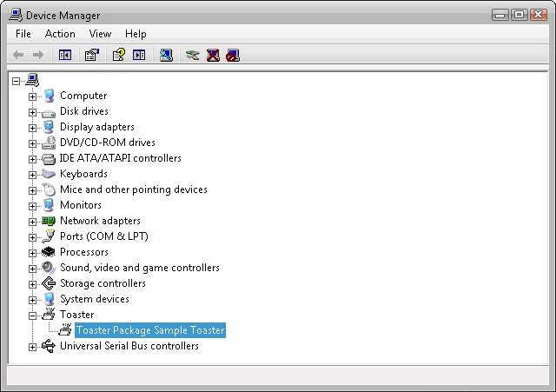This screenshot has width=556, height=392.
Task: Click the Processors chip icon
Action: point(49,252)
